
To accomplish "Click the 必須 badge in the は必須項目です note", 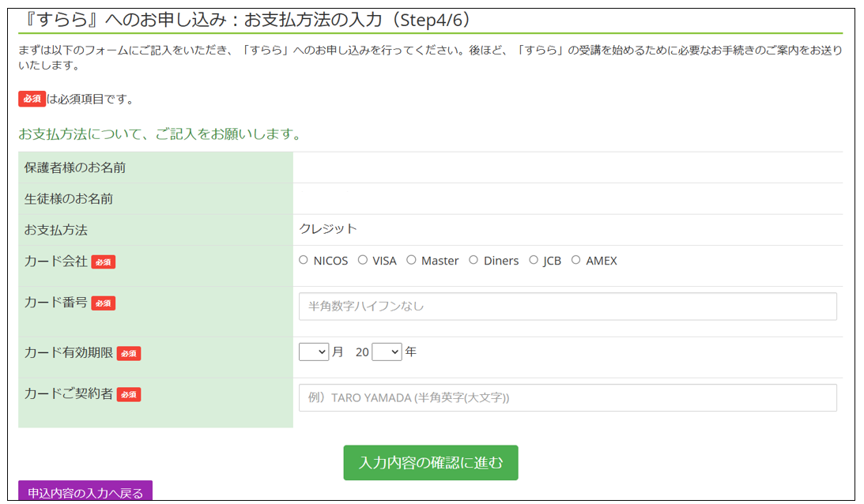I will (32, 99).
